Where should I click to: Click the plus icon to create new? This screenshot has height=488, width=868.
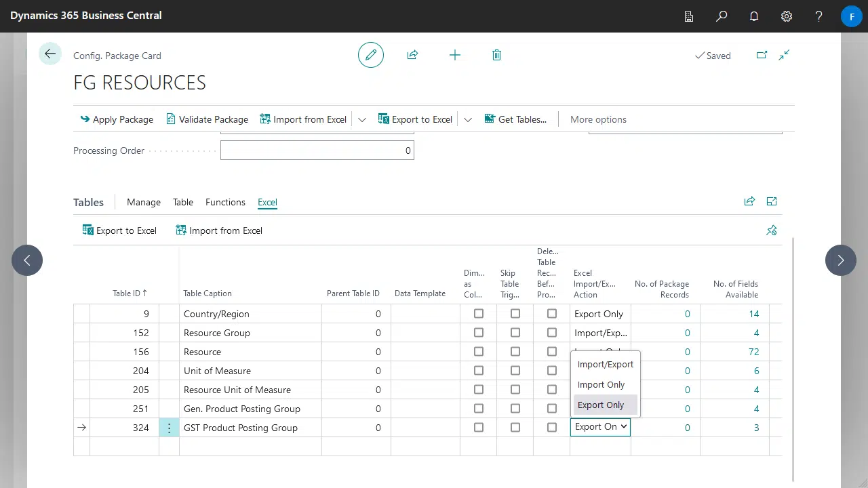(455, 55)
